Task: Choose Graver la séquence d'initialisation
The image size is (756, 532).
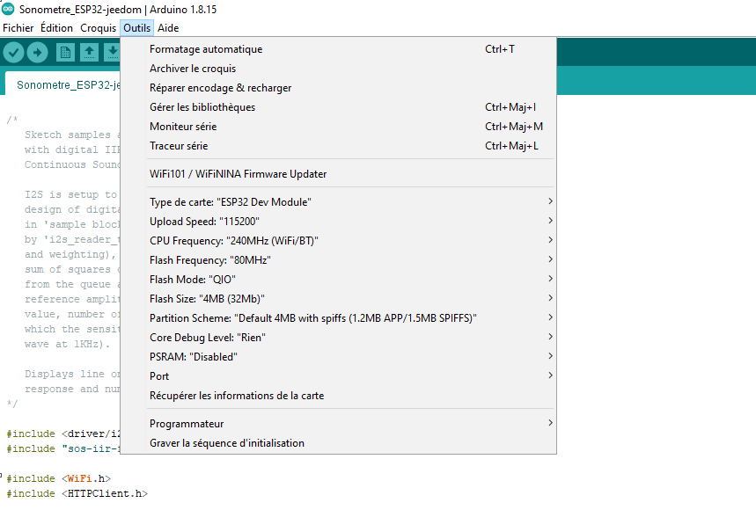Action: pyautogui.click(x=339, y=443)
